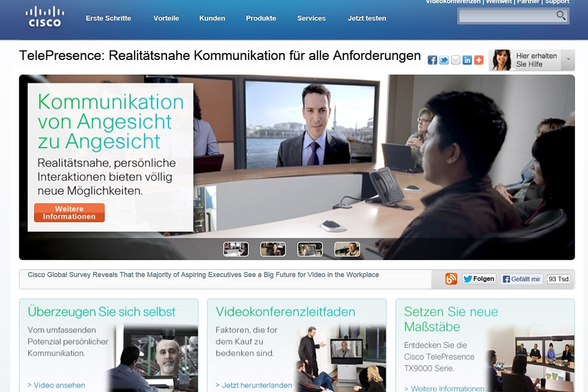Click the 'Setzen Sie neue Maßstäbe' heading
The height and width of the screenshot is (392, 588).
coord(451,319)
